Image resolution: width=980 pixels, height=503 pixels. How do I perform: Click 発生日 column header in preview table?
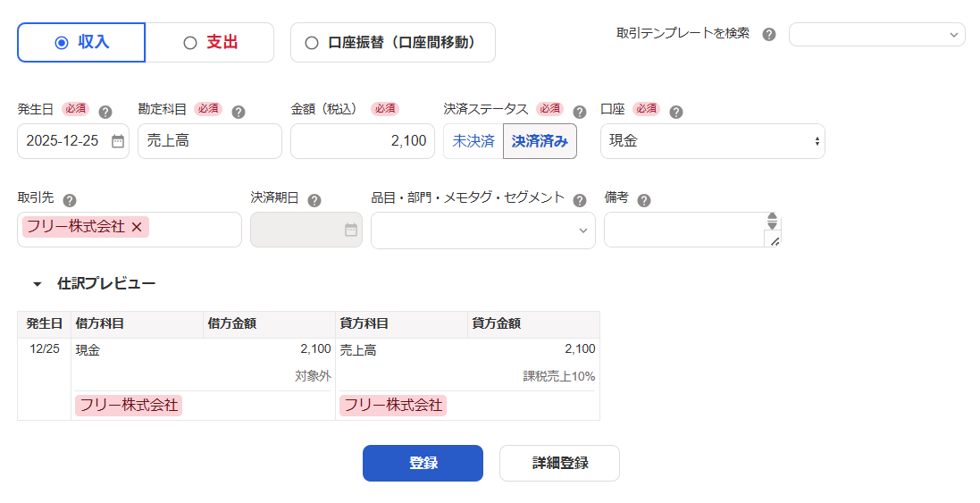[x=45, y=323]
